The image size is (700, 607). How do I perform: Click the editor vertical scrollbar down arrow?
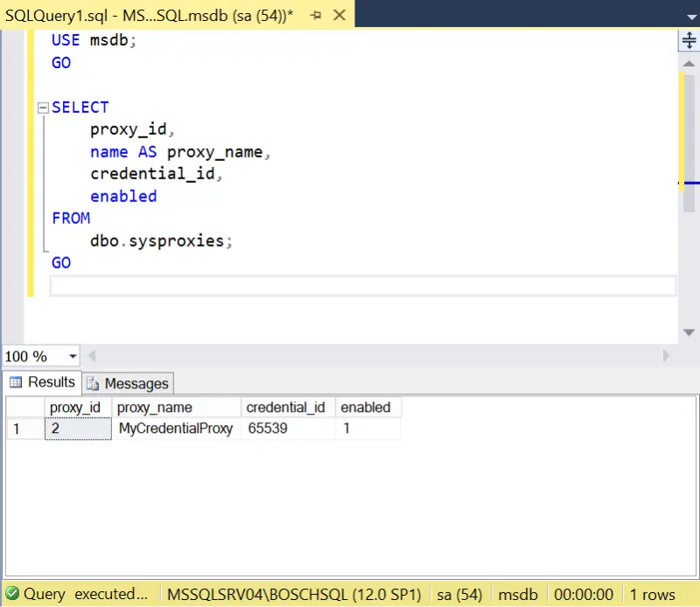[689, 332]
